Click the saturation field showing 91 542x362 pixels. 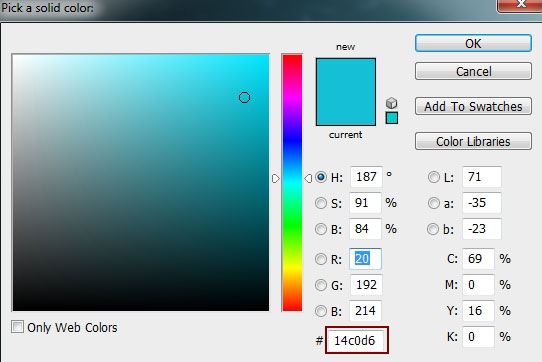click(x=365, y=203)
